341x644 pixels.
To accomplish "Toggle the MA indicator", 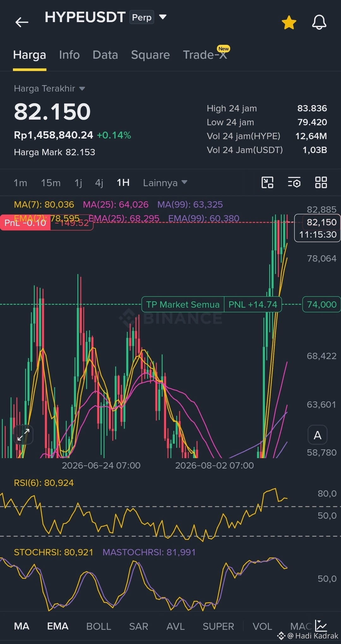I will (x=22, y=626).
